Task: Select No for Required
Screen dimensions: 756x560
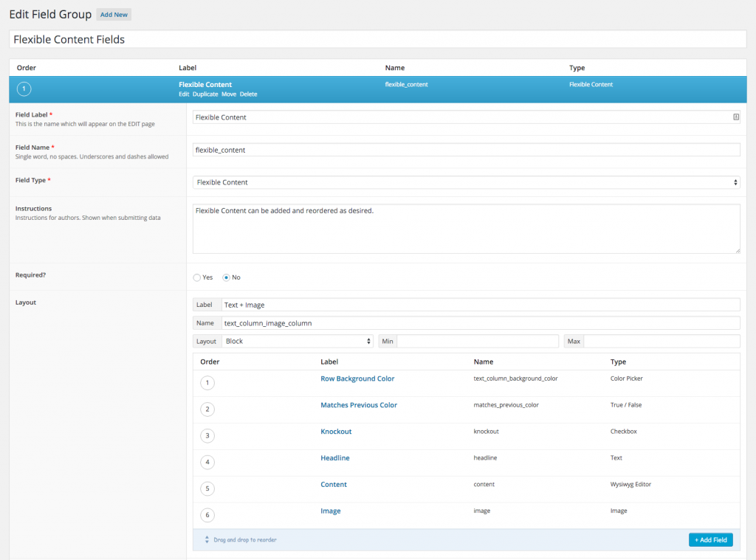Action: 226,277
